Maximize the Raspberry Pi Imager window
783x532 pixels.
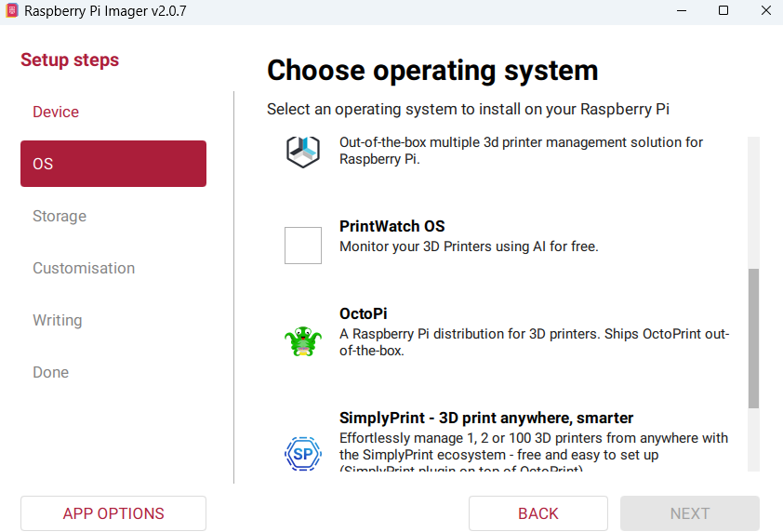[x=723, y=10]
